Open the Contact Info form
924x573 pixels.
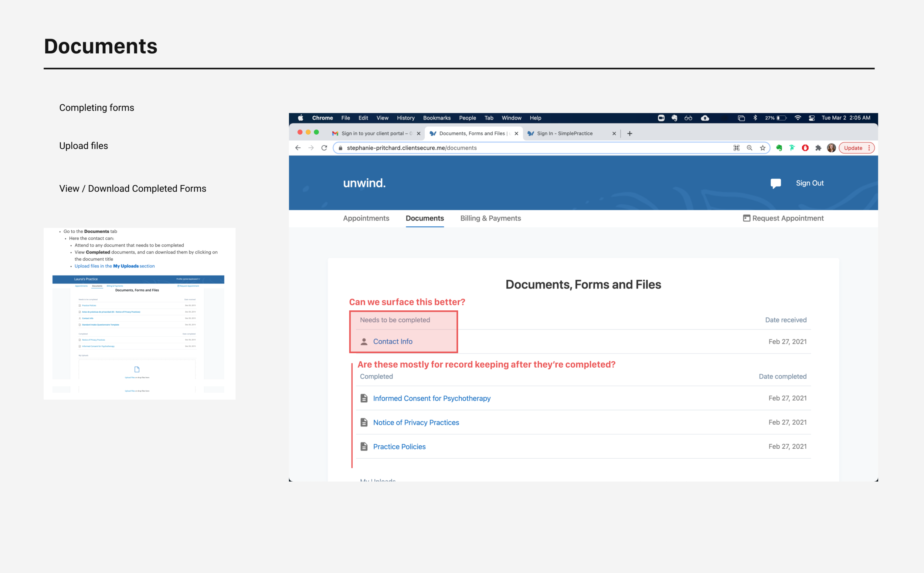(x=393, y=341)
